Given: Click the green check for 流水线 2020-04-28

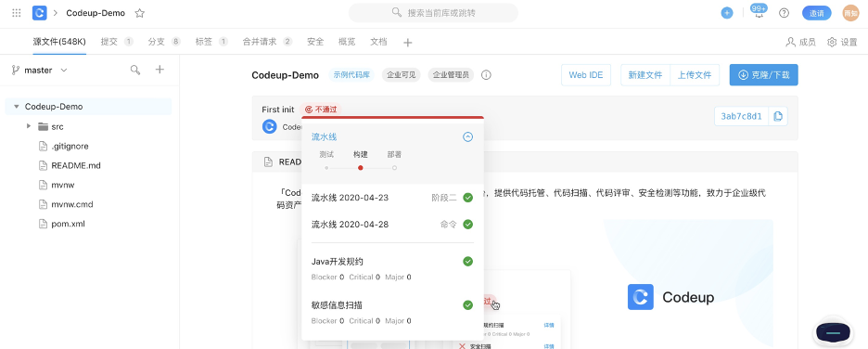Looking at the screenshot, I should (467, 225).
